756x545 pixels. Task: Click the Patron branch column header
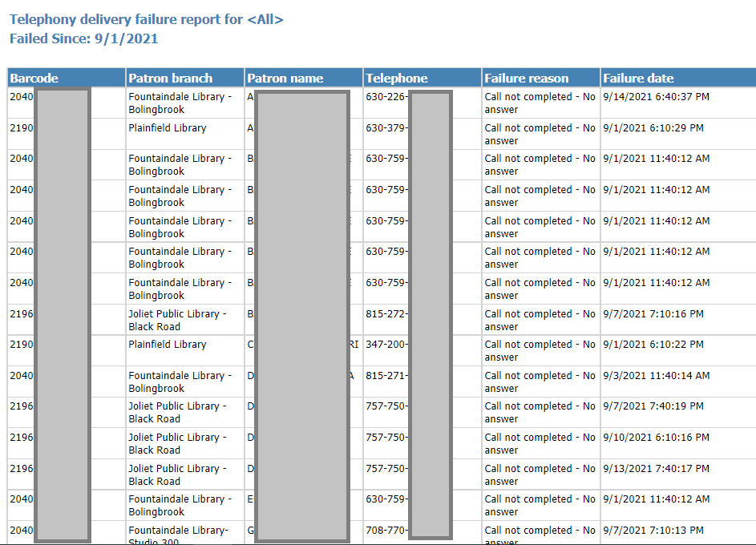click(171, 79)
